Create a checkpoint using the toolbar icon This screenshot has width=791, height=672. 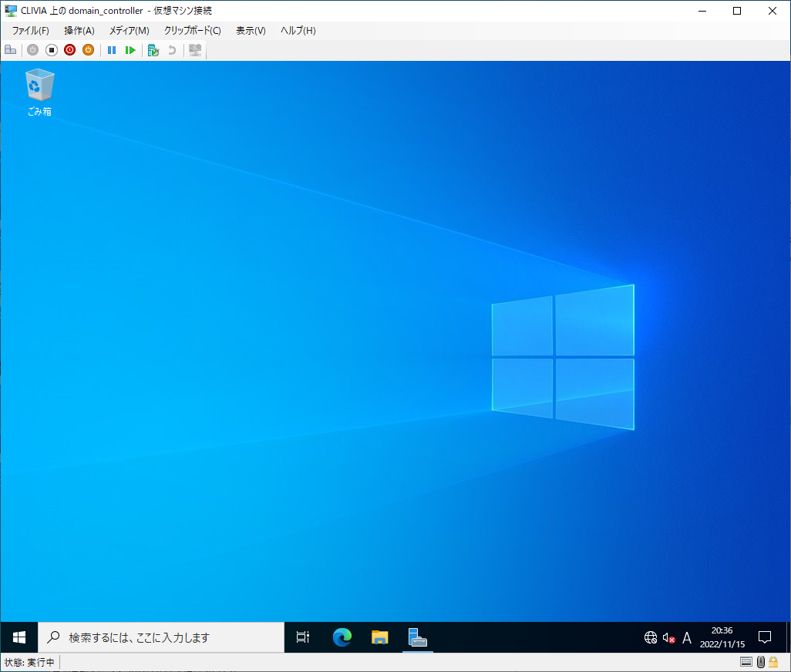click(x=153, y=50)
